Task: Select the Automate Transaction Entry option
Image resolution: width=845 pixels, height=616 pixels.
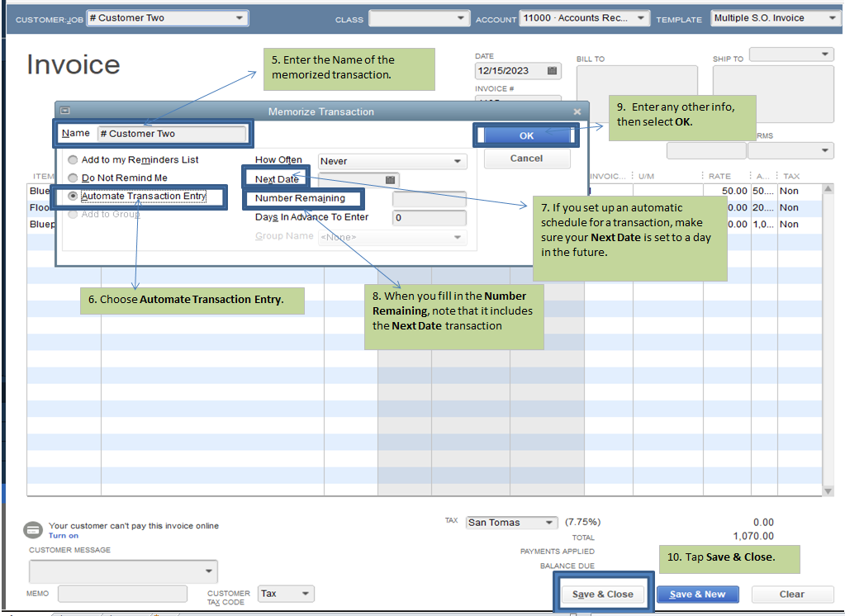Action: click(73, 197)
